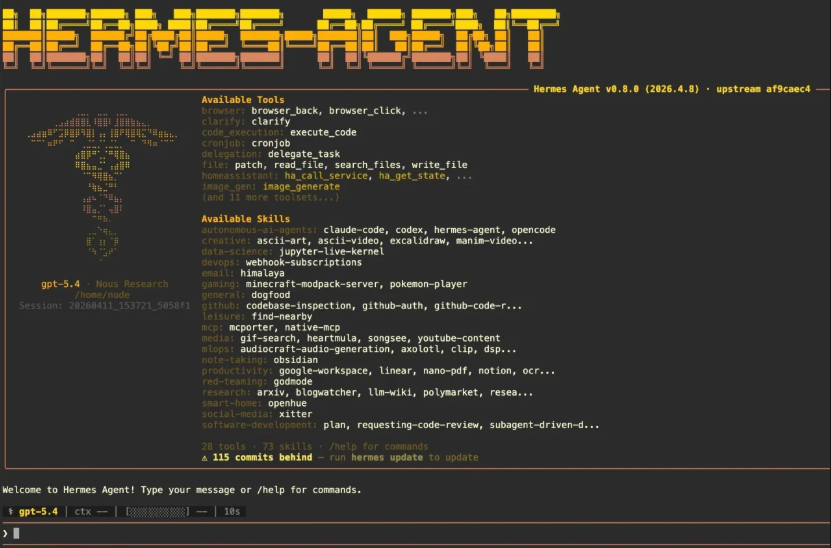Click the '73 skills' count text

[287, 447]
